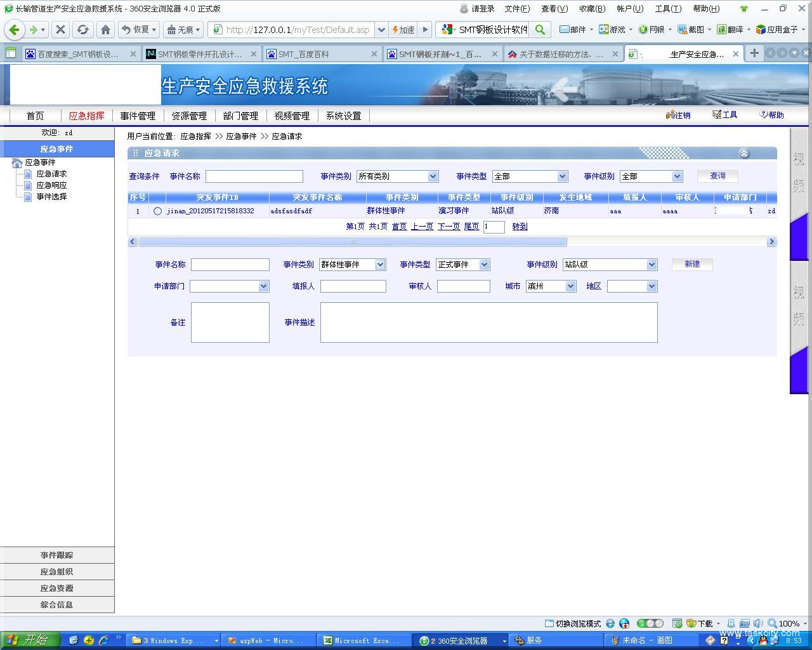
Task: Open the query 事件级别 全部 dropdown
Action: click(652, 176)
